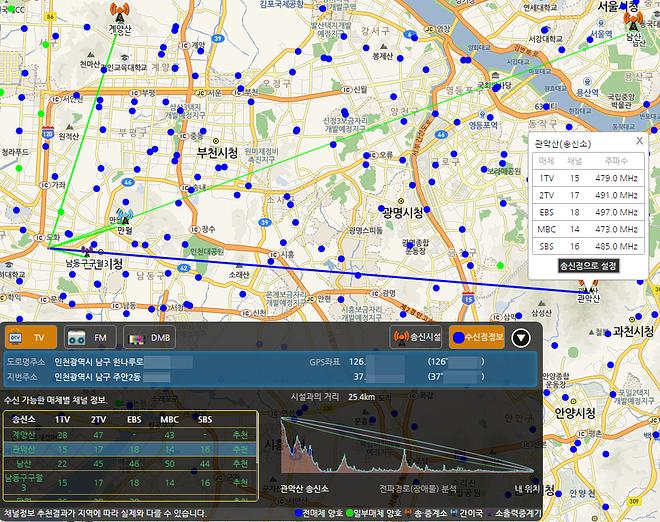660x522 pixels.
Task: Select the 관악산 row in channel table
Action: pyautogui.click(x=130, y=450)
